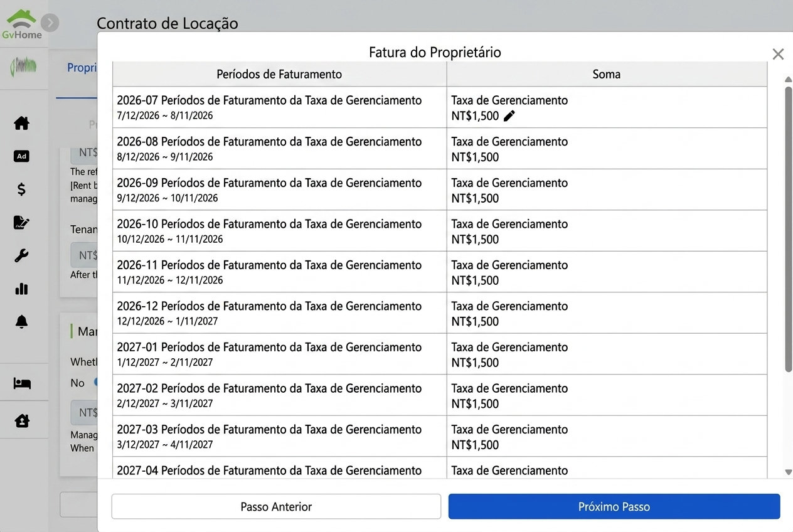
Task: Open the bell notifications icon
Action: pos(22,322)
